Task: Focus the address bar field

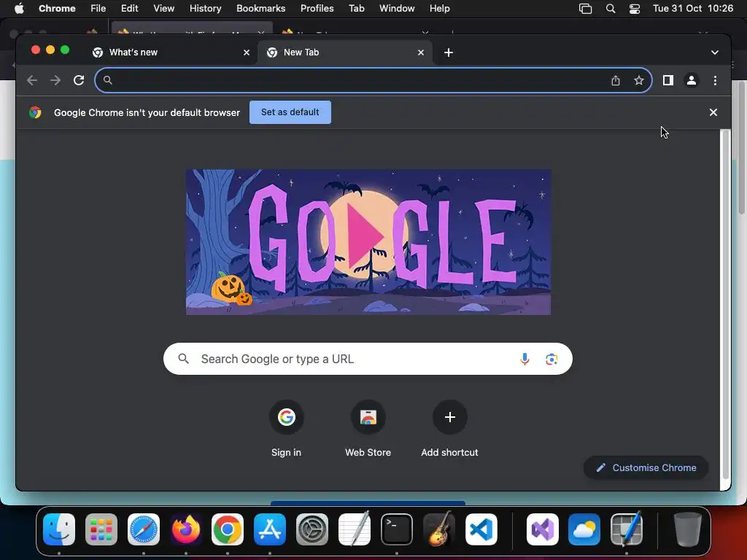Action: click(x=373, y=80)
